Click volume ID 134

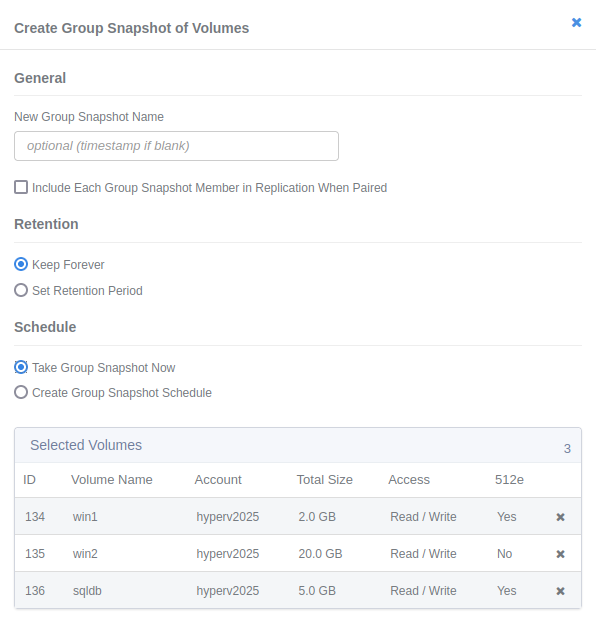point(35,517)
